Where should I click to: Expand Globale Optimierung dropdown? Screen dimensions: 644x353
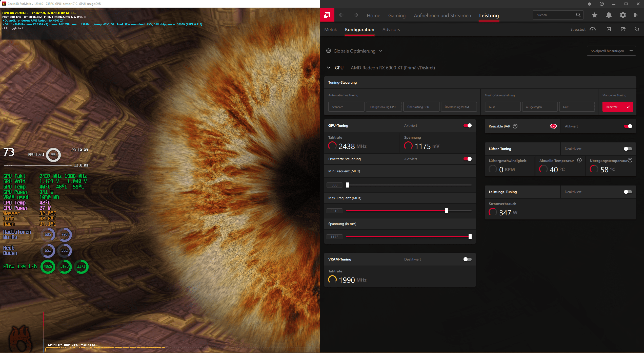tap(381, 51)
